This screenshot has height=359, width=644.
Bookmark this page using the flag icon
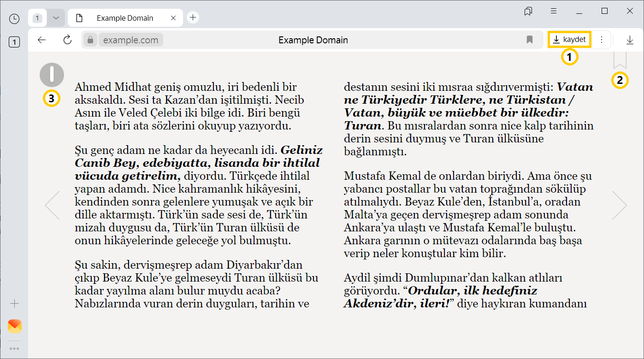coord(529,40)
